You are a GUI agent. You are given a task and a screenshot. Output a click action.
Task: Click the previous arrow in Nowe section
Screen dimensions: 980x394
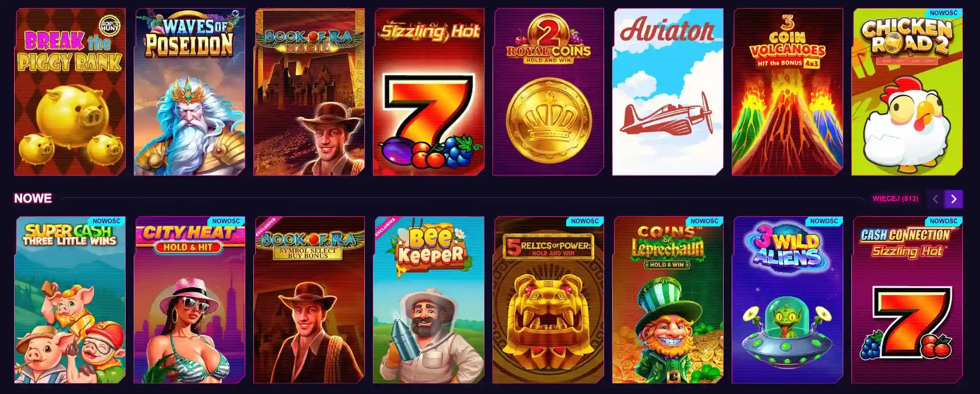(x=935, y=199)
